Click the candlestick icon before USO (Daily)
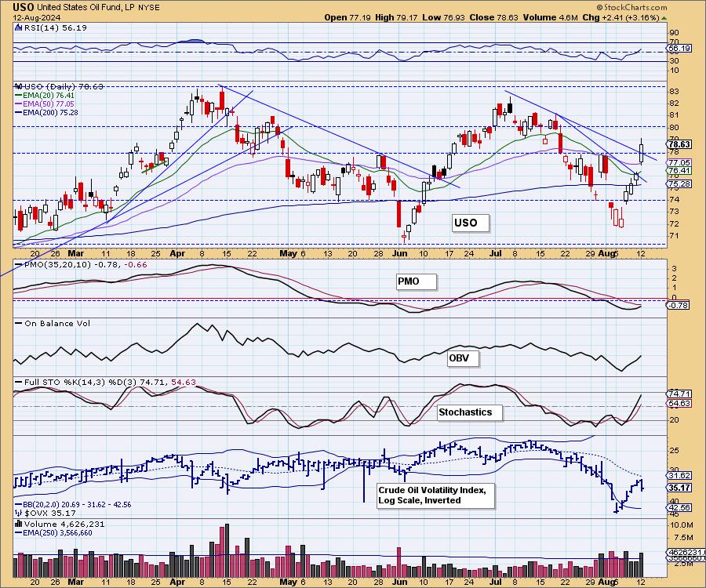The width and height of the screenshot is (706, 588). tap(18, 86)
